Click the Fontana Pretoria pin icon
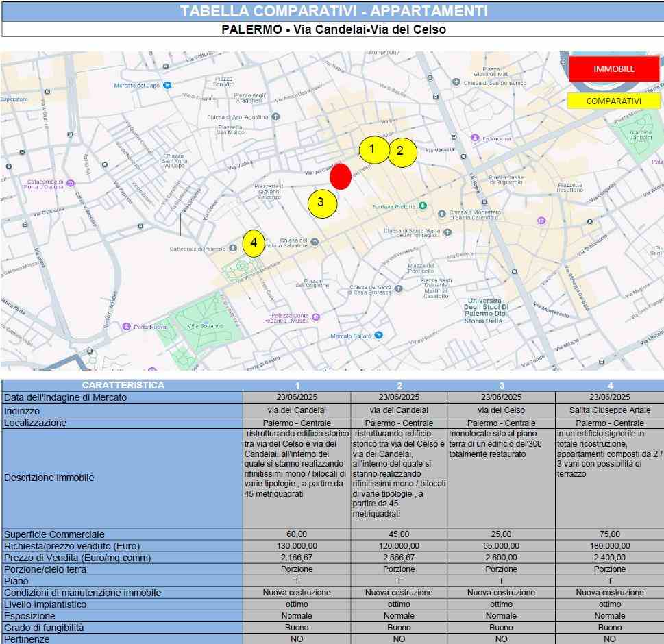The image size is (664, 644). tap(423, 206)
